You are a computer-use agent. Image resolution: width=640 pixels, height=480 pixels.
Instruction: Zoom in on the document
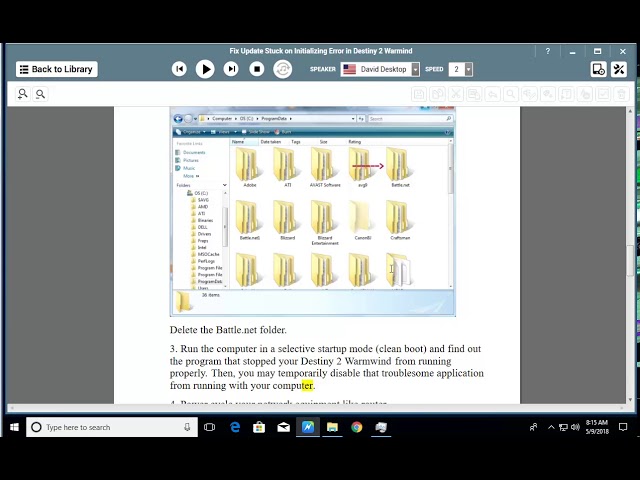pyautogui.click(x=22, y=94)
